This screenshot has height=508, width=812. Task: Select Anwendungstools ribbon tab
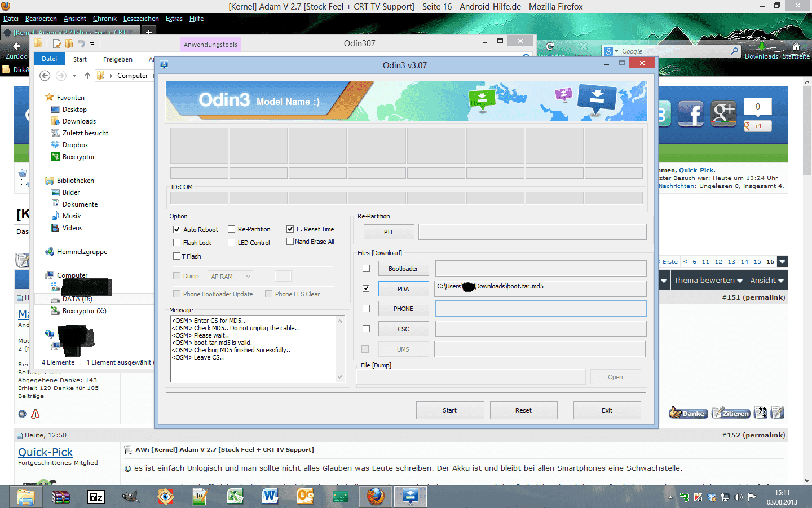210,45
